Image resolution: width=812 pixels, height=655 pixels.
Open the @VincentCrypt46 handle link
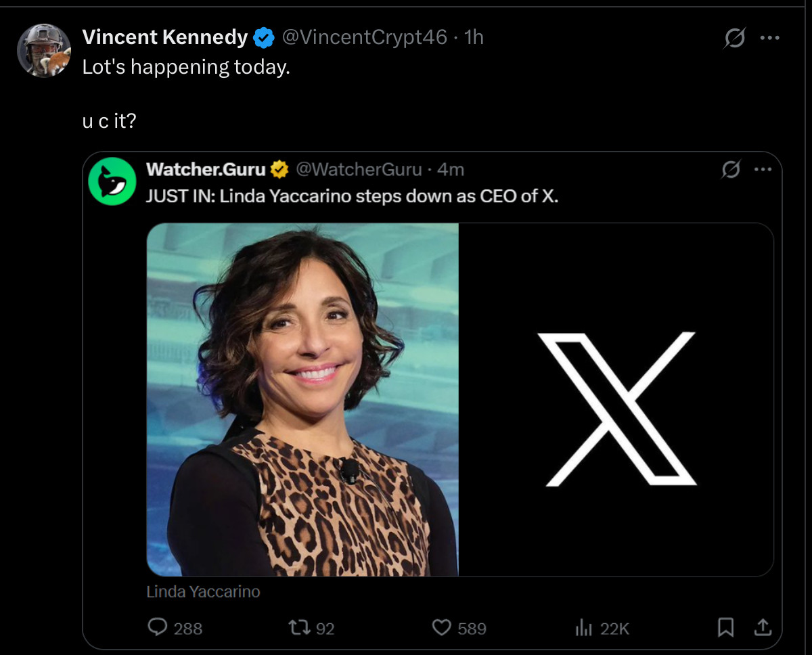tap(364, 37)
